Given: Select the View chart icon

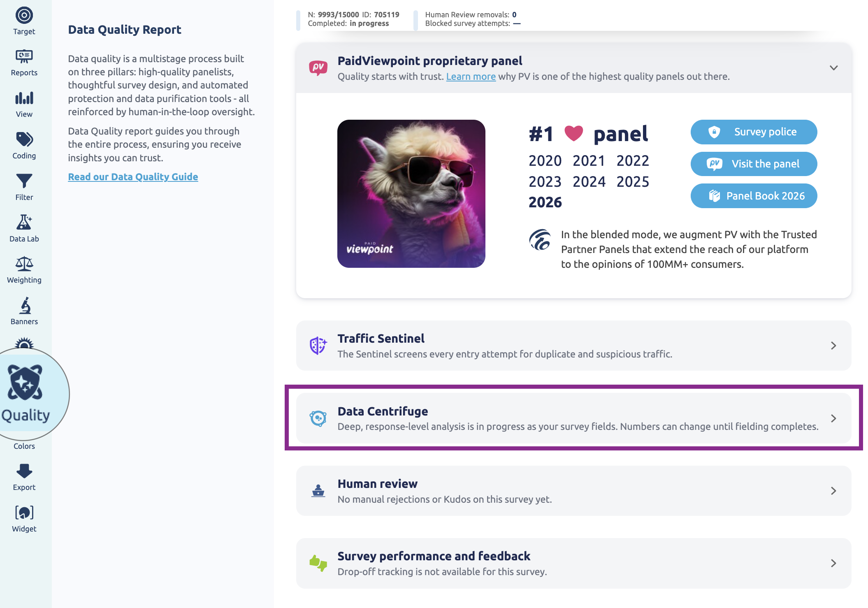Looking at the screenshot, I should 24,98.
